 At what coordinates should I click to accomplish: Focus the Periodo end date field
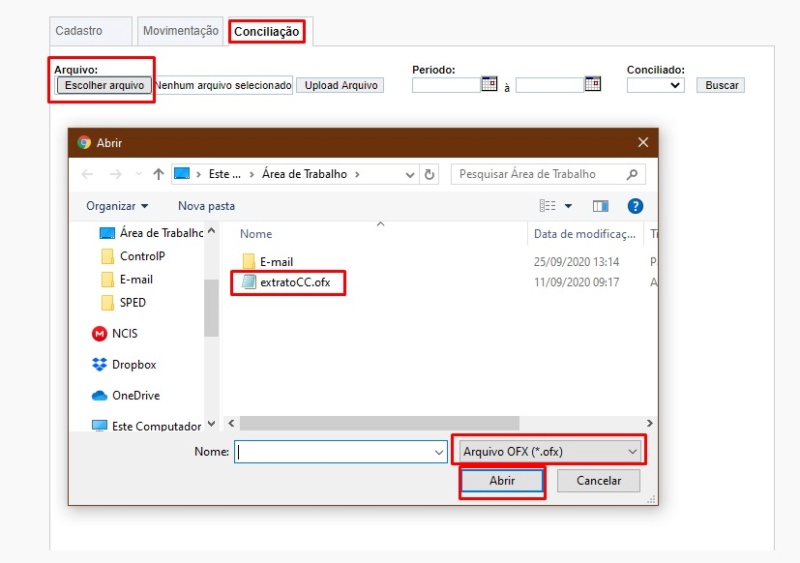pos(550,85)
